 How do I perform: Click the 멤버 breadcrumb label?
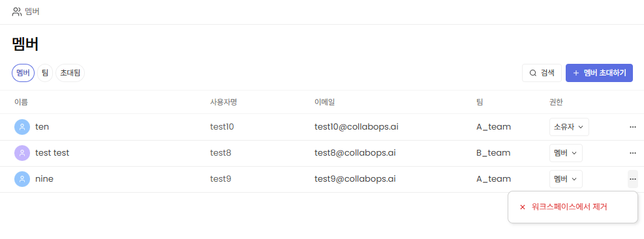[32, 12]
